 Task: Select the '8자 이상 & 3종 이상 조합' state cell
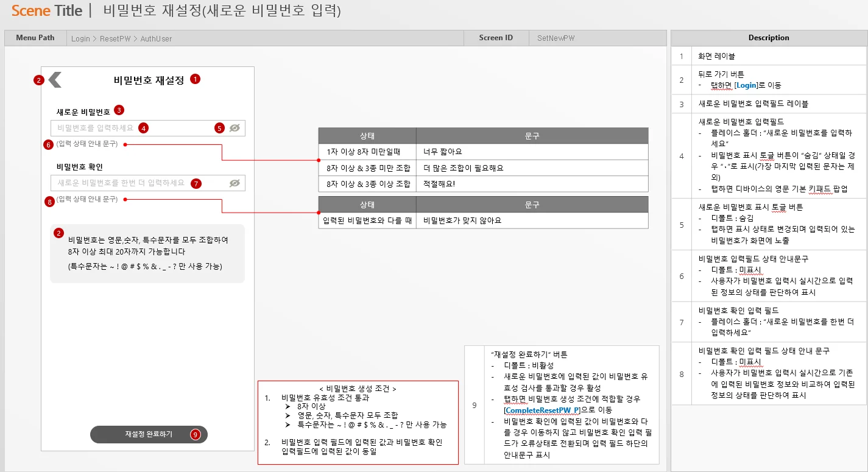point(367,183)
